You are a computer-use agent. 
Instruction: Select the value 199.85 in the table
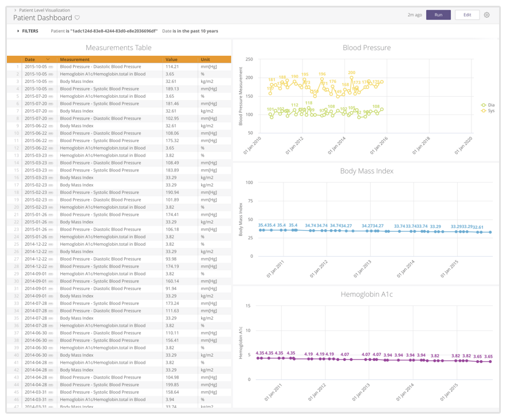tap(172, 385)
